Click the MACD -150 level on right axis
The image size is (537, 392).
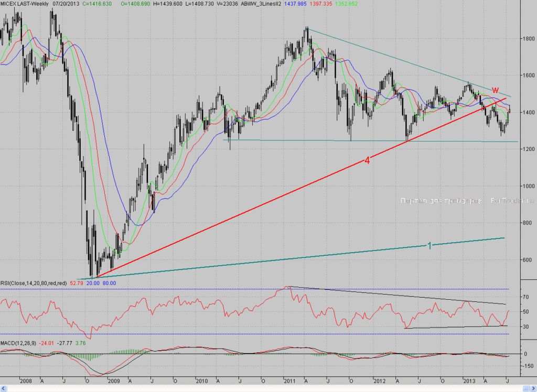(x=528, y=366)
